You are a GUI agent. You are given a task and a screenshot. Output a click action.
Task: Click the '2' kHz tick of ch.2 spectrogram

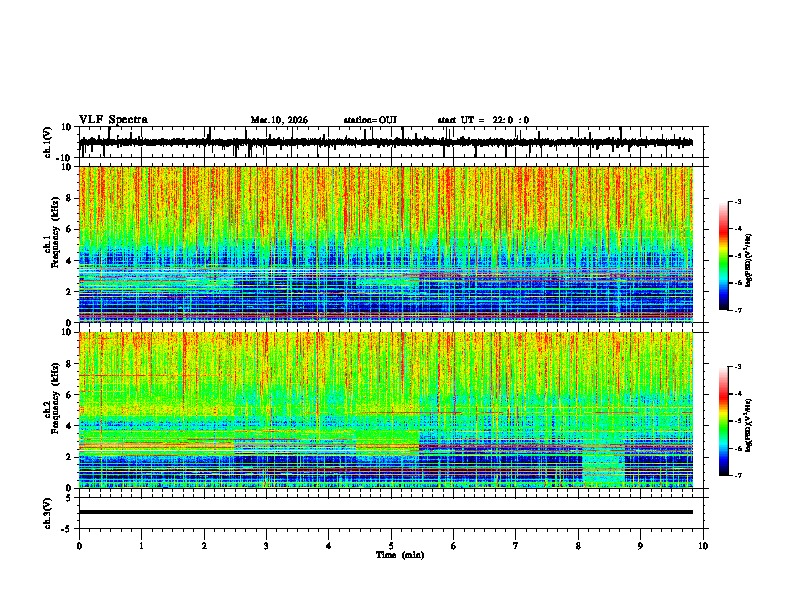coord(70,457)
